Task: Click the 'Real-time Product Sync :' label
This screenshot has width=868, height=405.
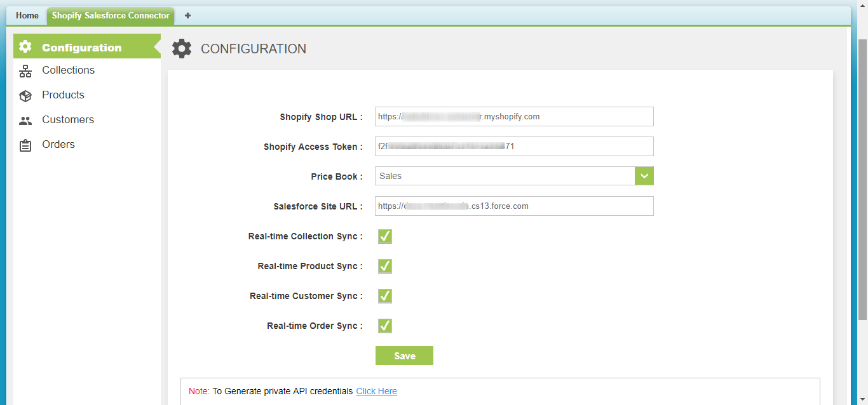Action: coord(310,266)
